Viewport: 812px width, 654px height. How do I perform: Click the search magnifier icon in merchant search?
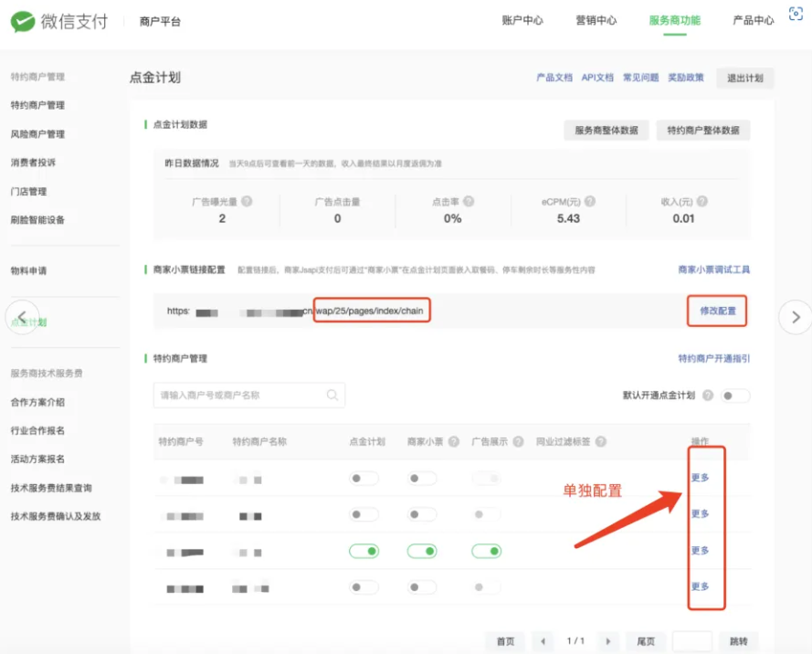(332, 396)
